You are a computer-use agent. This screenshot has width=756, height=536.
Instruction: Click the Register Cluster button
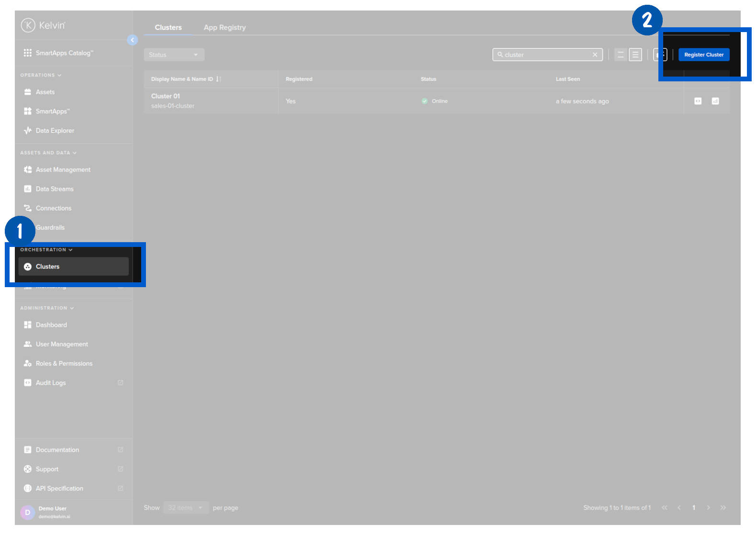(703, 55)
